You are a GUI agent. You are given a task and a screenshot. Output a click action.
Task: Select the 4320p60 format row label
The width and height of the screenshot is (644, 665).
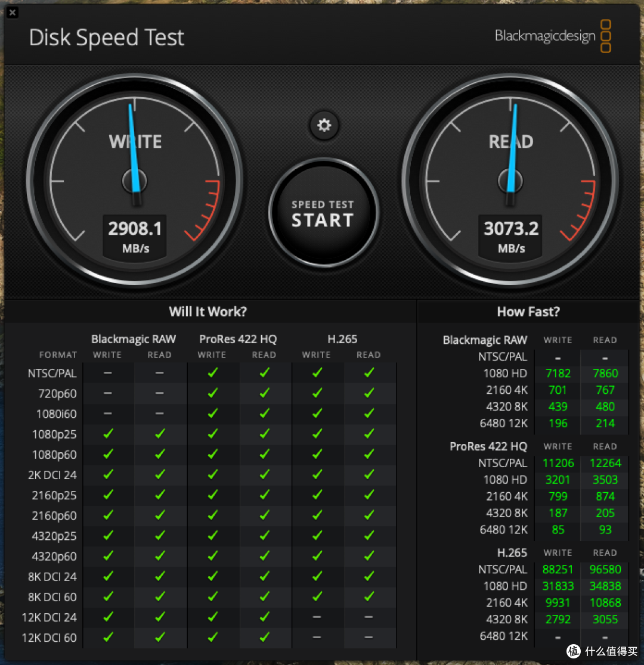click(x=54, y=557)
